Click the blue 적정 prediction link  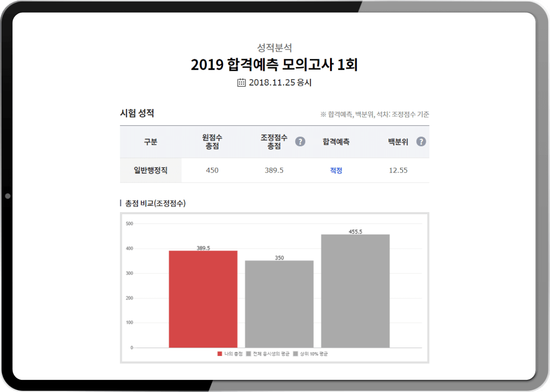336,170
